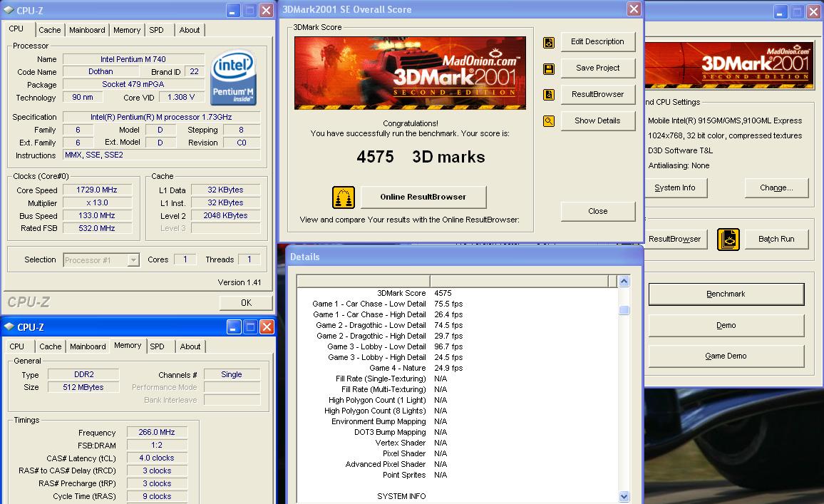Click the Online ResultBrowser button
Viewport: 824px width, 504px height.
(423, 197)
